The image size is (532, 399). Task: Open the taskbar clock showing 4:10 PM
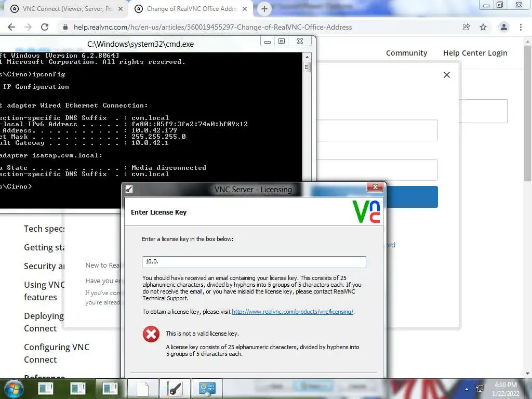tap(506, 389)
